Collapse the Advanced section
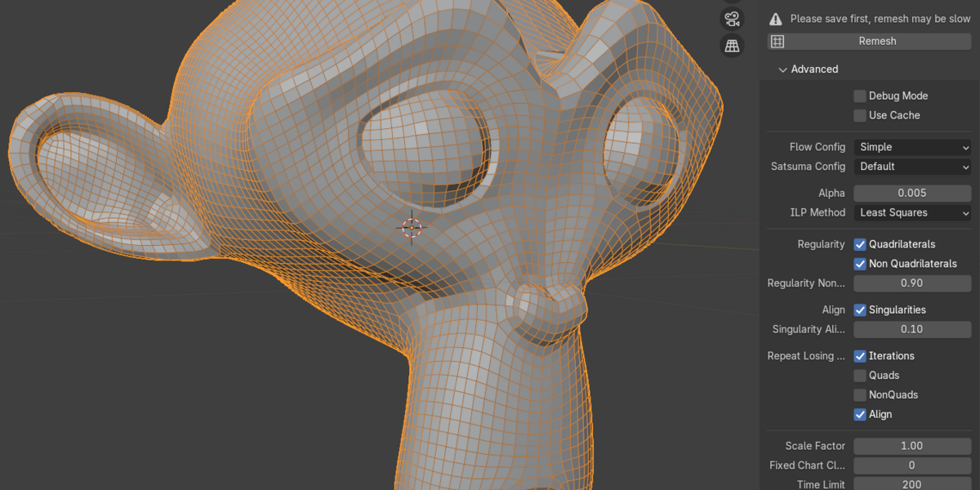Image resolution: width=980 pixels, height=490 pixels. coord(810,69)
